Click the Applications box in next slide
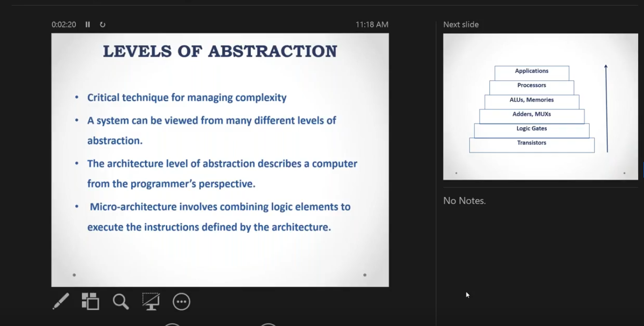The height and width of the screenshot is (326, 644). [532, 72]
